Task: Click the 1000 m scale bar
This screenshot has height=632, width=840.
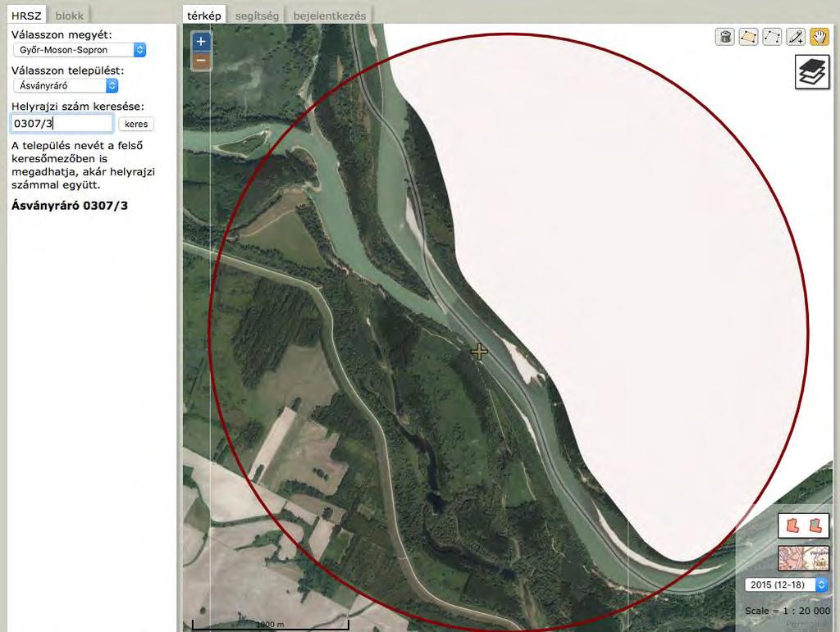Action: [x=271, y=625]
